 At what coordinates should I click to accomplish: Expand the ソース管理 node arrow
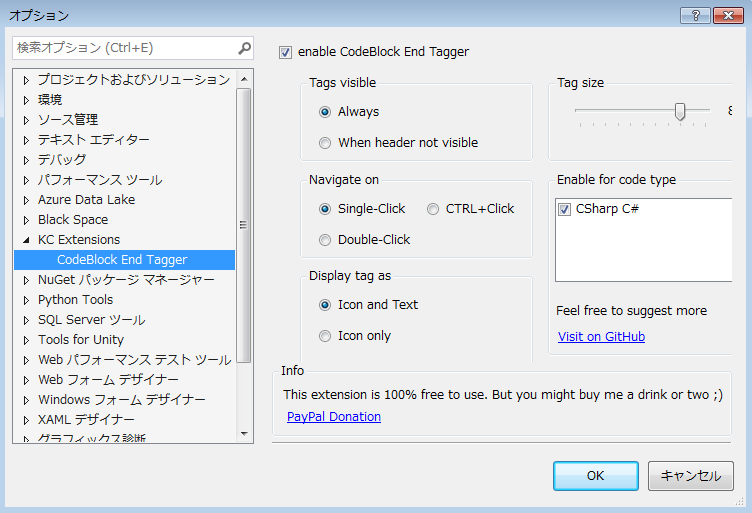[26, 120]
